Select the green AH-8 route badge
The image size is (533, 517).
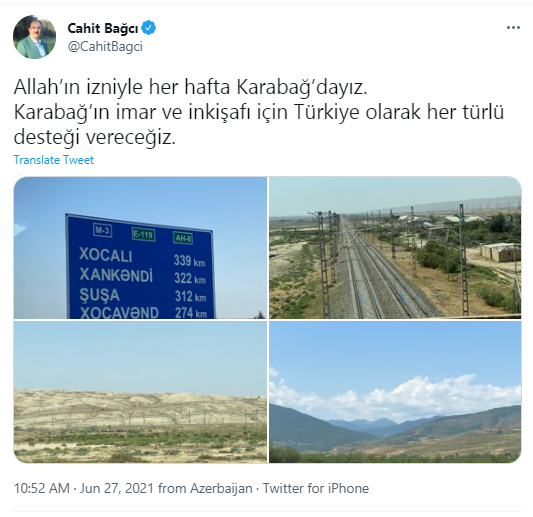tap(183, 238)
